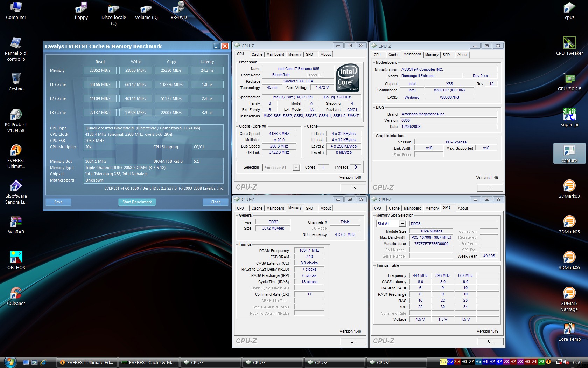The image size is (588, 368).
Task: Click Rampage II Extreme model field
Action: pos(431,76)
